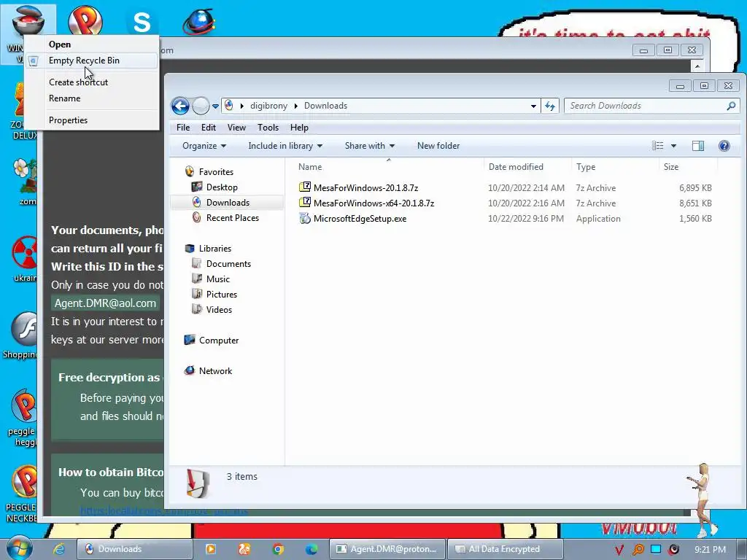Open recent pages dropdown arrow
Viewport: 747px width, 560px height.
tap(215, 106)
